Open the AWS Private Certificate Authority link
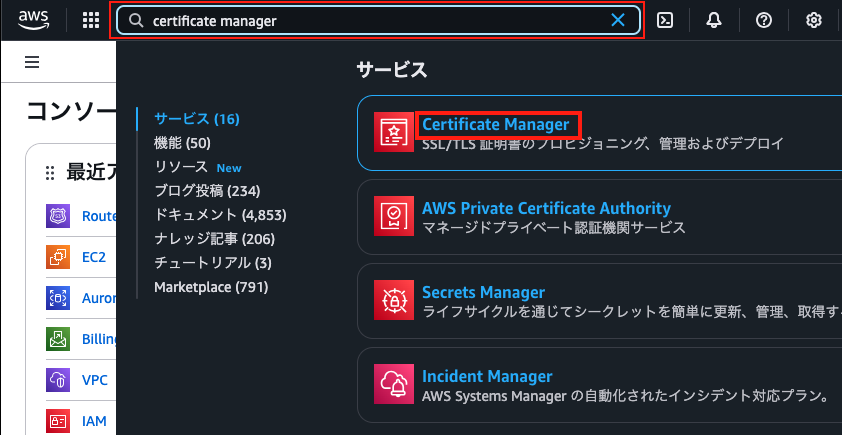 click(547, 208)
